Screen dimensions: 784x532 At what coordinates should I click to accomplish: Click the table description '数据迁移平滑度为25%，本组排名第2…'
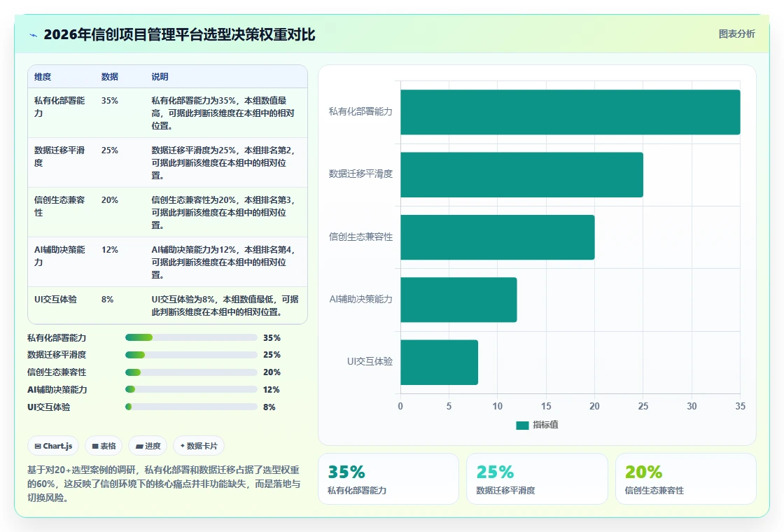tap(223, 162)
